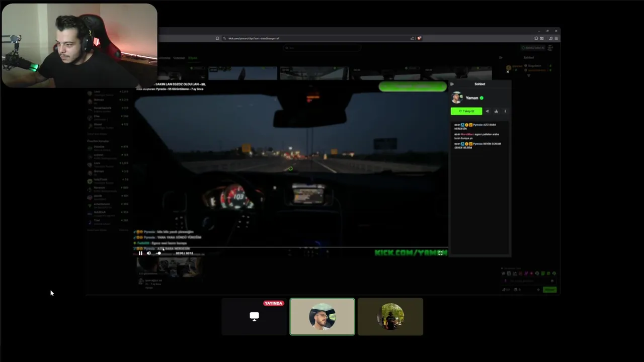Image resolution: width=644 pixels, height=362 pixels.
Task: Close the clip overlay with the X icon
Action: [x=507, y=71]
